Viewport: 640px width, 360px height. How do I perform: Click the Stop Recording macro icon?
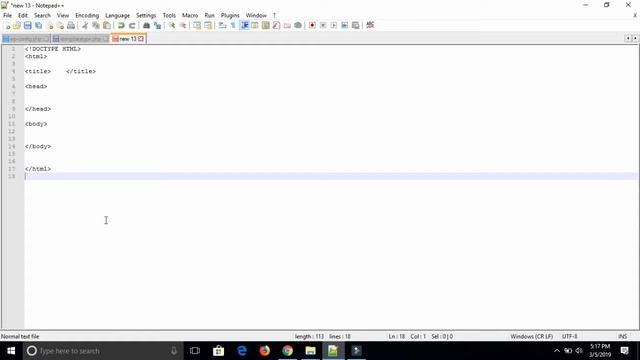coord(323,25)
